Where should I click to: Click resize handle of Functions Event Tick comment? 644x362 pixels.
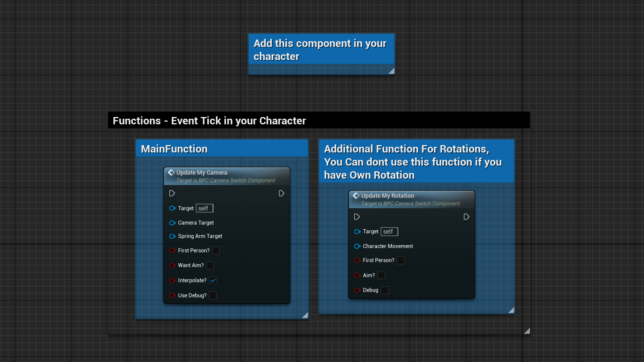pos(527,331)
